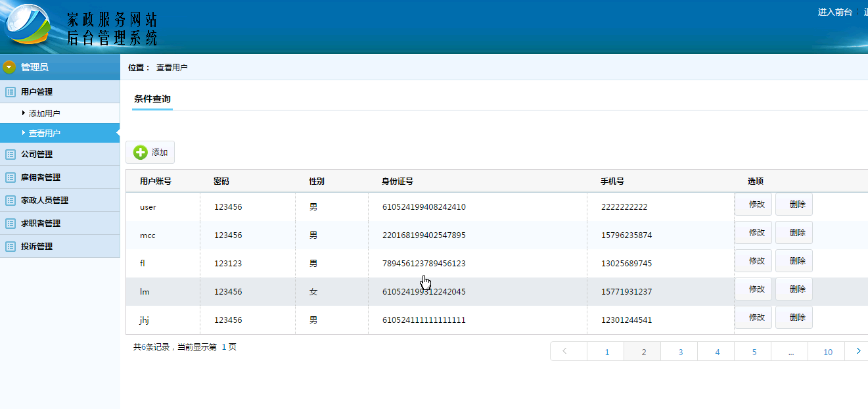Click the 选项 column header
The image size is (868, 409).
tap(756, 181)
